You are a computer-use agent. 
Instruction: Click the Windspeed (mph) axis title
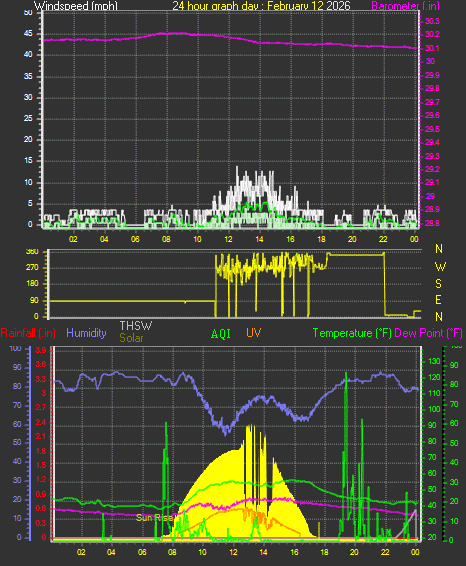76,6
